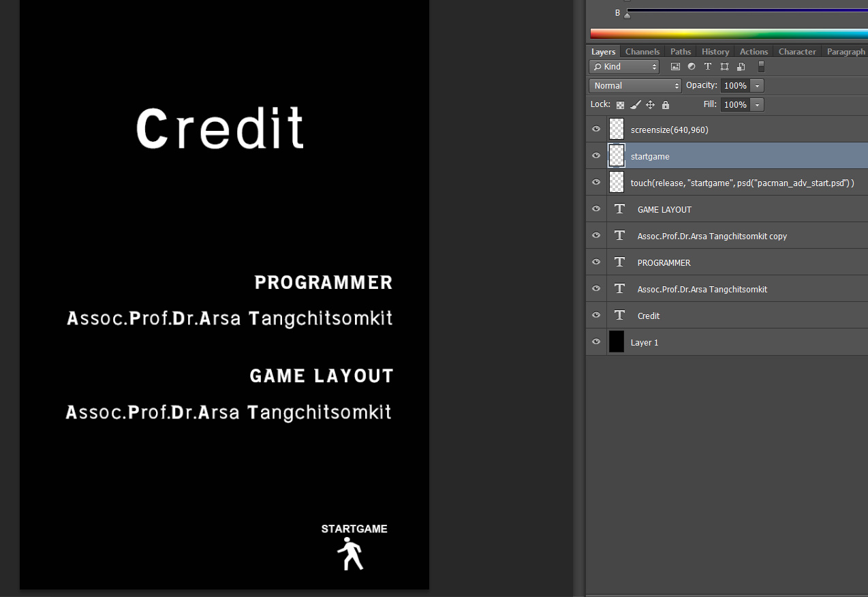Toggle visibility of Layer 1
The image size is (868, 597).
[595, 341]
